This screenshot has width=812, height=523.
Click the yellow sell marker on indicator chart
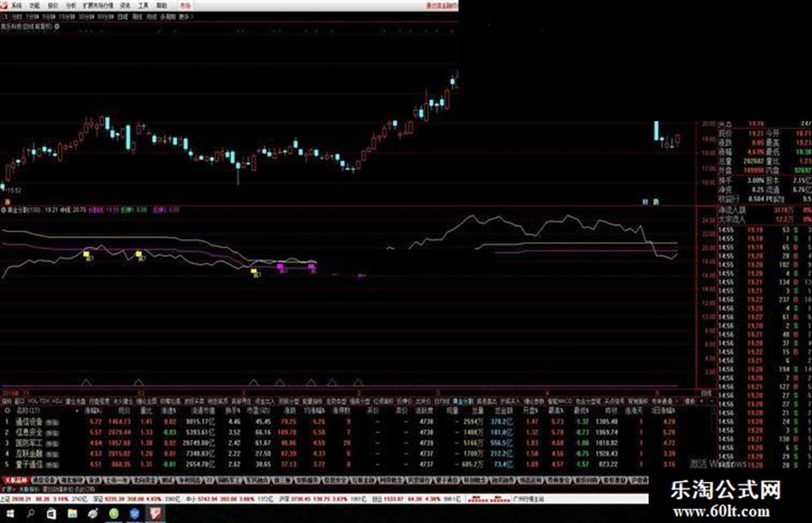point(86,255)
